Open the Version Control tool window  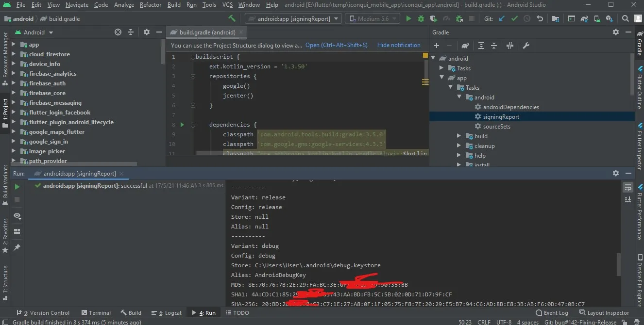[44, 313]
